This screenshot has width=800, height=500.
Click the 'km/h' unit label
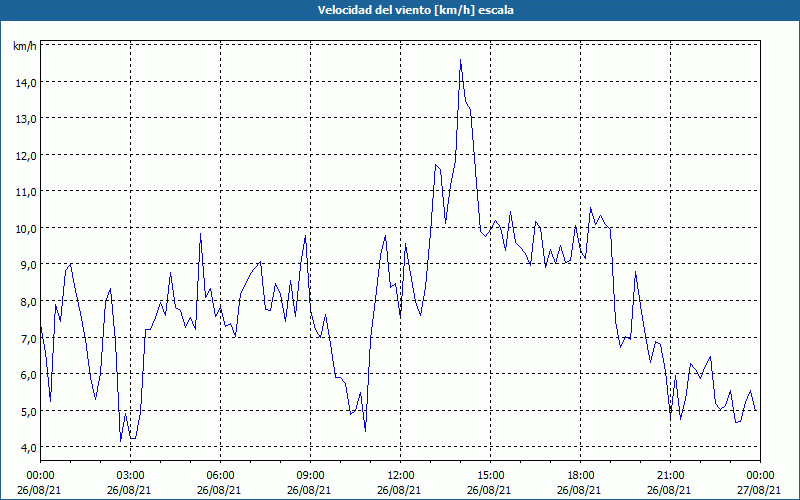25,46
